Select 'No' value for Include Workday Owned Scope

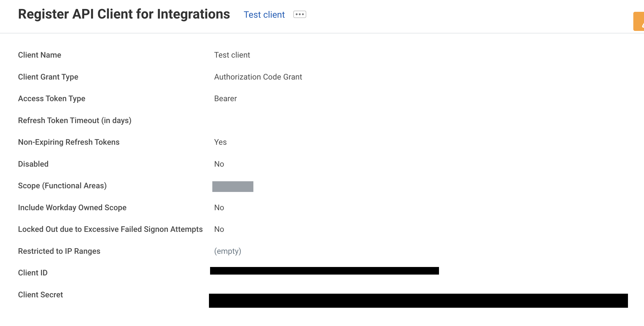click(219, 208)
